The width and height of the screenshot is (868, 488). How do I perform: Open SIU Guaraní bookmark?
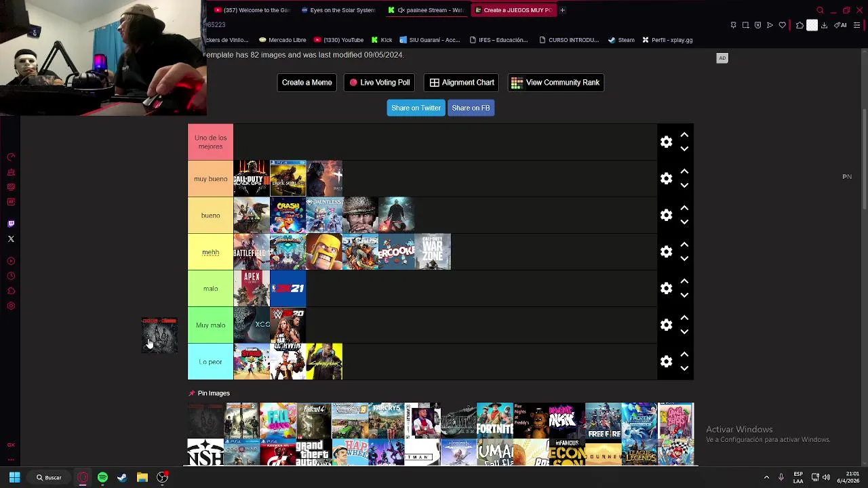[430, 40]
